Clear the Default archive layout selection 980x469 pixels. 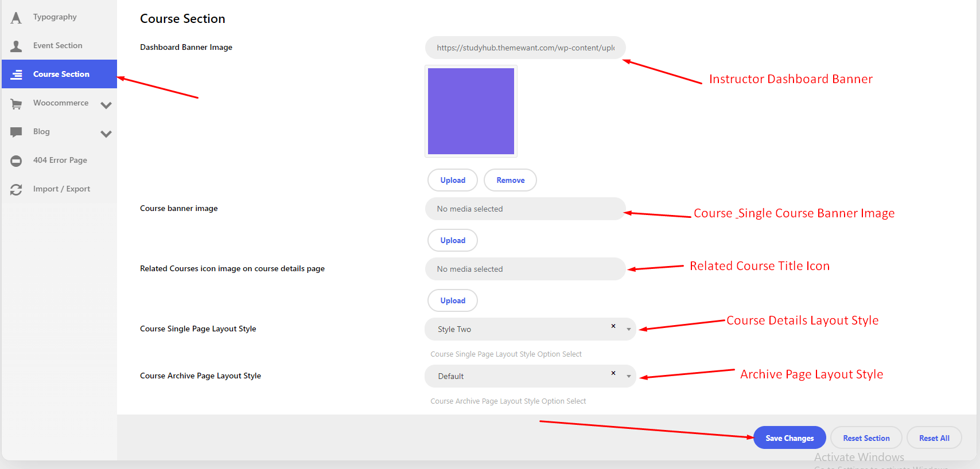[613, 373]
